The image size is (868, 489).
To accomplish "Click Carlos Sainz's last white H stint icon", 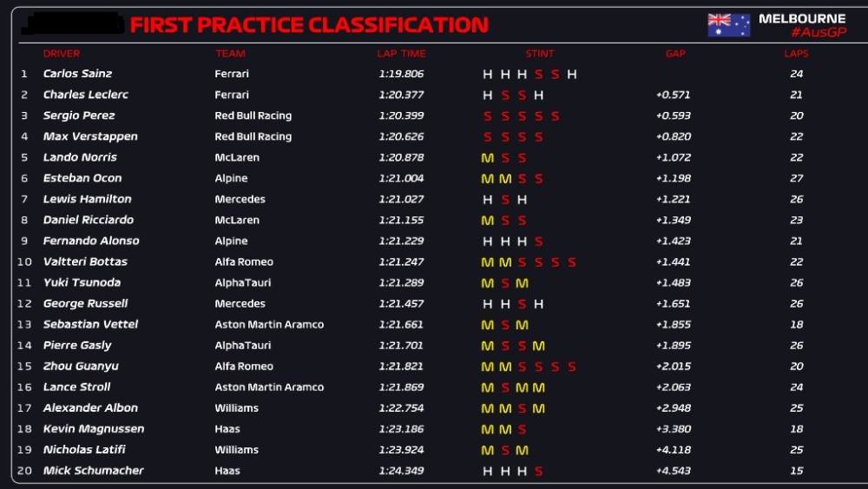I will click(572, 74).
